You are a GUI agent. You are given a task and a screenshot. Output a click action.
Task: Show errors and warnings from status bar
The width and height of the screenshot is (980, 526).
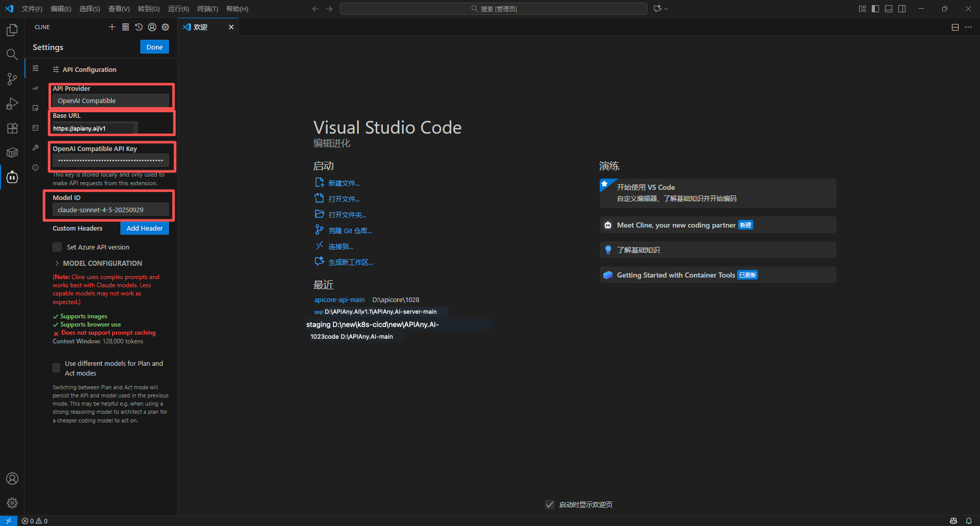click(x=35, y=521)
